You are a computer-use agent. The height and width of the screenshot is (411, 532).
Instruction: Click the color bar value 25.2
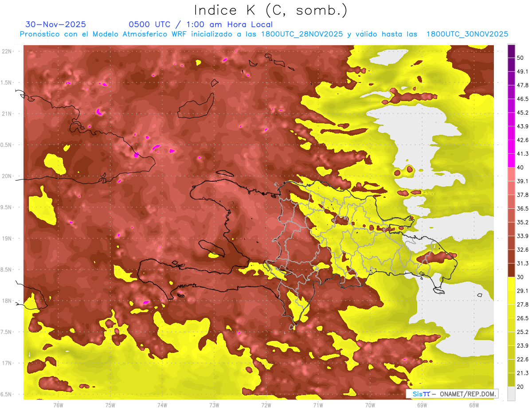click(x=523, y=332)
